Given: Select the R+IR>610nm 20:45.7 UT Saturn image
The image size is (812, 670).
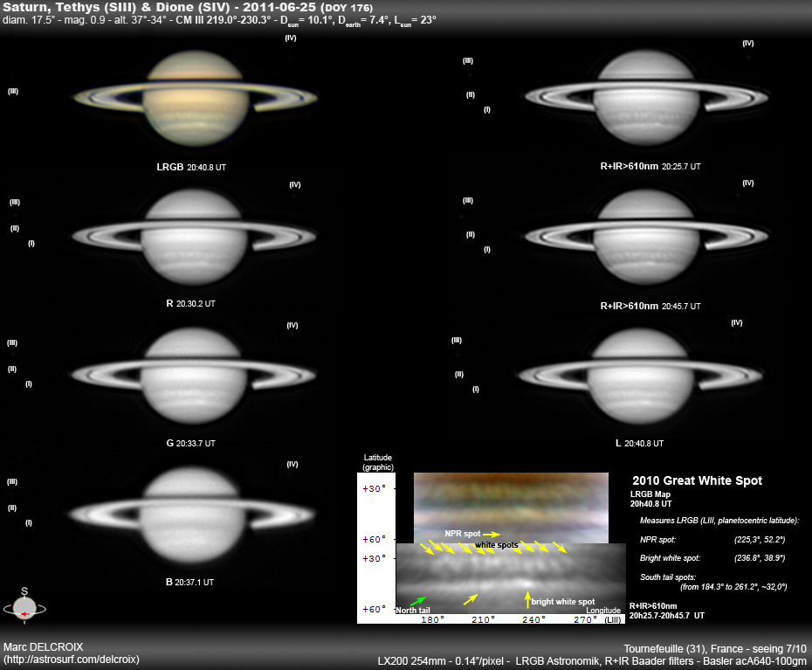Looking at the screenshot, I should 646,237.
